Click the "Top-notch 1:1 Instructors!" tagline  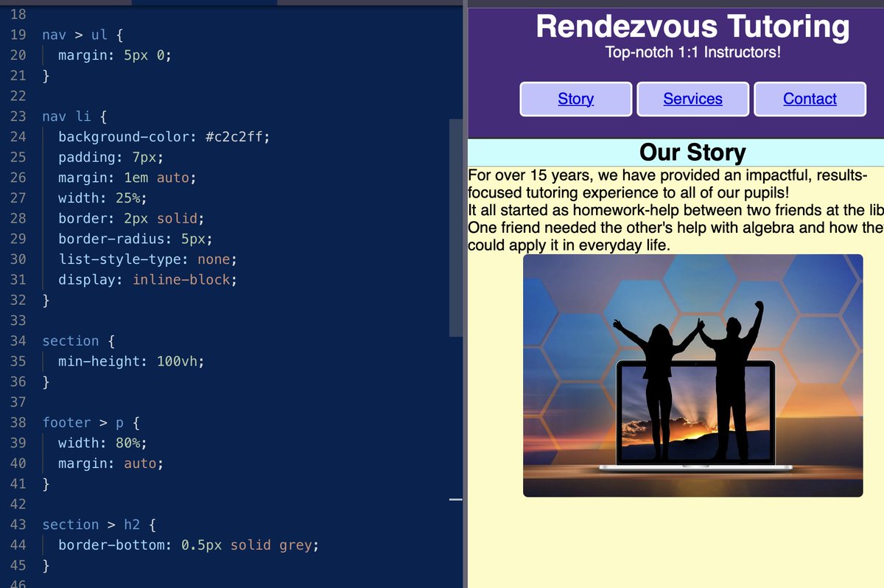tap(692, 53)
